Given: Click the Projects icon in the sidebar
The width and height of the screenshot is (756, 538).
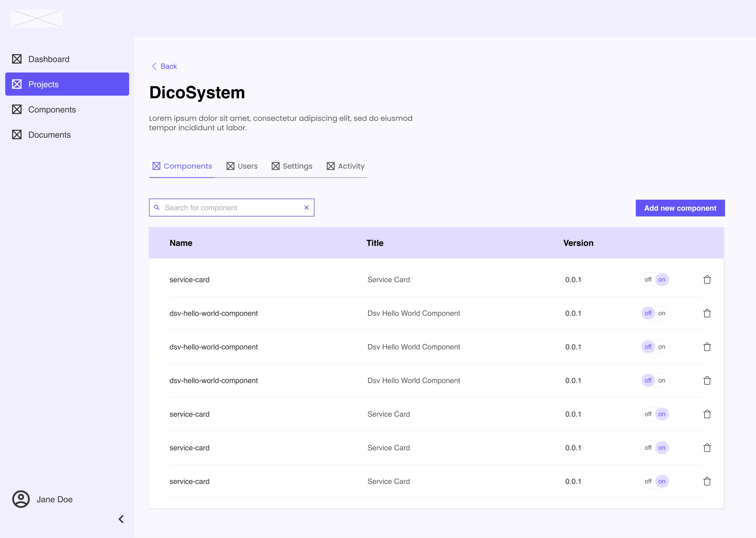Looking at the screenshot, I should [x=17, y=84].
